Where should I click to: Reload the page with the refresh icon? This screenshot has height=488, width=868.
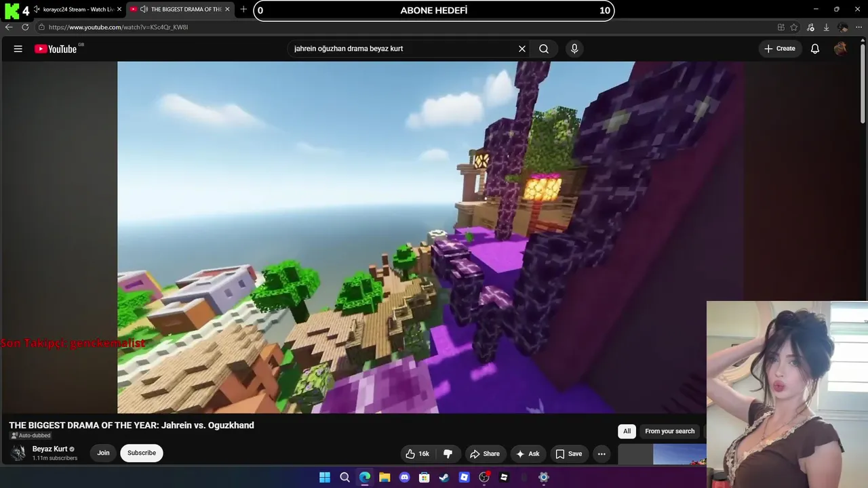click(x=25, y=27)
